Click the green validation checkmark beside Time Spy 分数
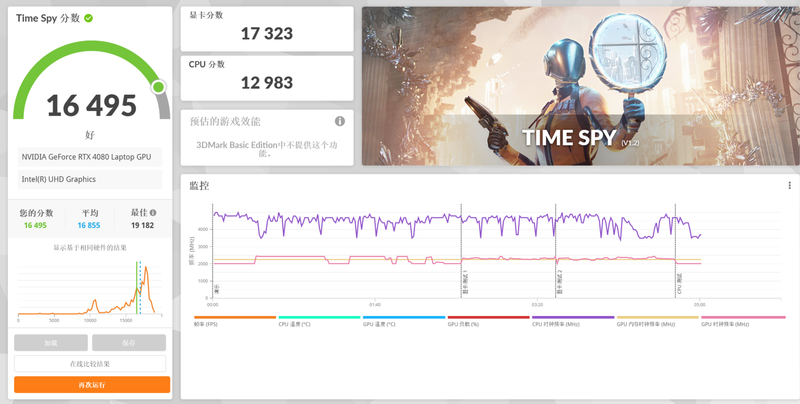The height and width of the screenshot is (404, 800). pos(89,18)
